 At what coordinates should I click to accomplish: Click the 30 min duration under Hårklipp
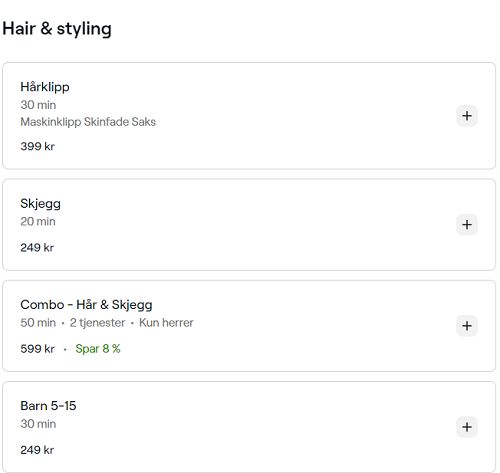38,105
